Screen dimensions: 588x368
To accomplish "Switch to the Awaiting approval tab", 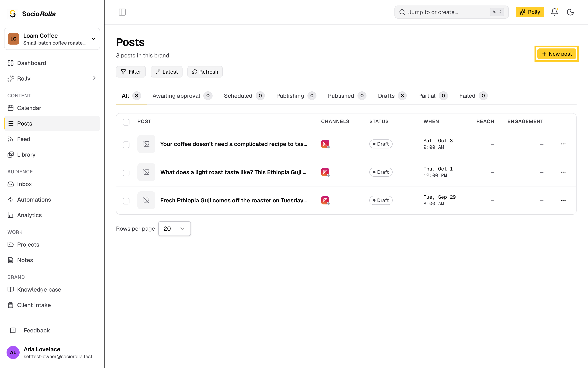I will 182,96.
